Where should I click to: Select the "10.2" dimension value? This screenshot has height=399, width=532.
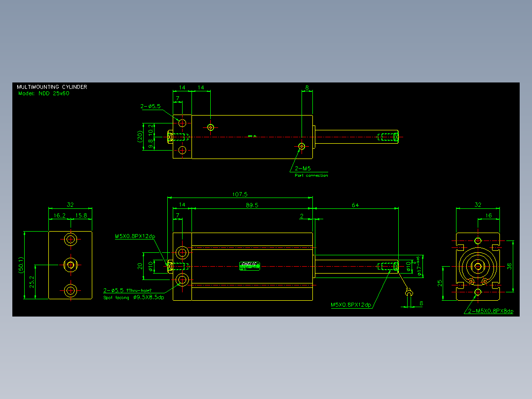point(151,130)
